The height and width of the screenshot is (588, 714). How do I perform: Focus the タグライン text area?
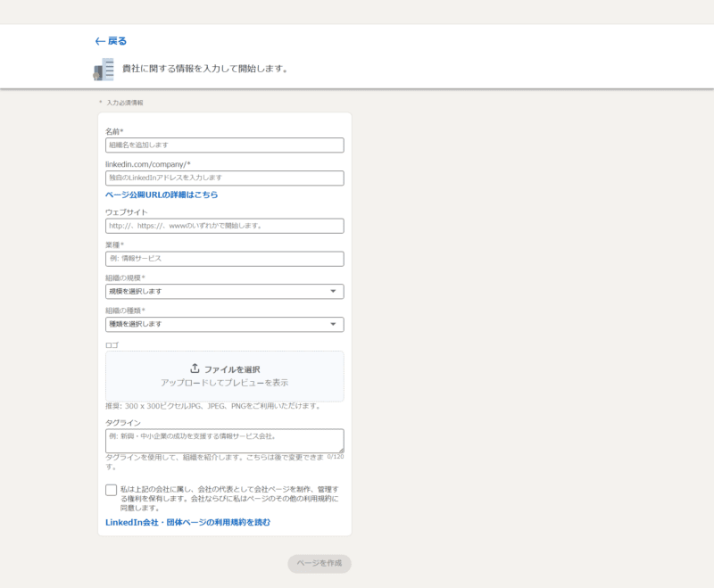point(225,441)
